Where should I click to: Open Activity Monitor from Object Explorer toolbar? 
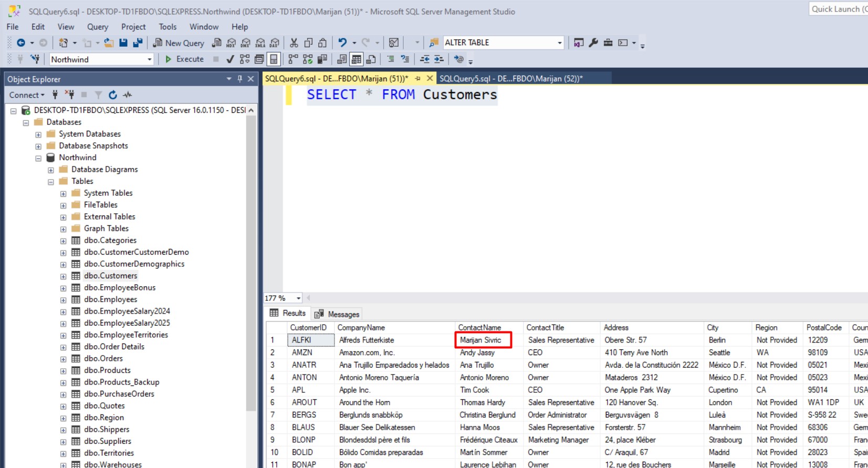tap(127, 95)
